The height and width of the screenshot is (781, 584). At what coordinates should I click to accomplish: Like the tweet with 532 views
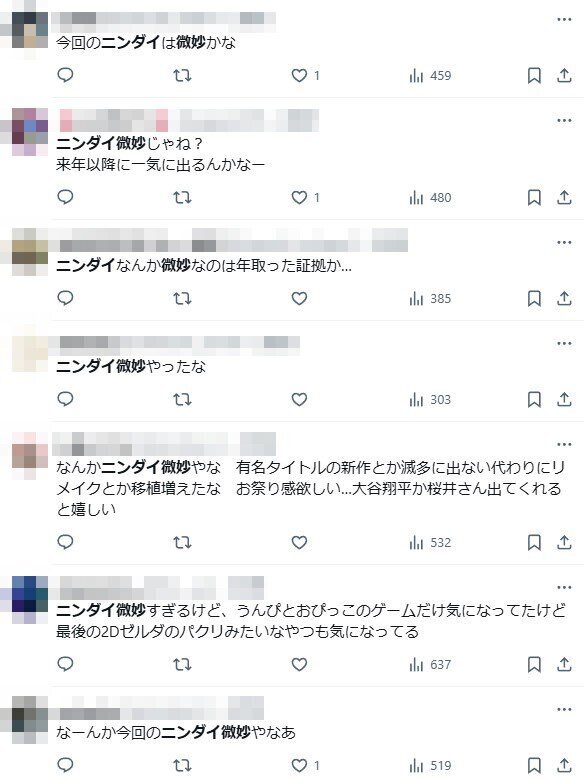299,542
